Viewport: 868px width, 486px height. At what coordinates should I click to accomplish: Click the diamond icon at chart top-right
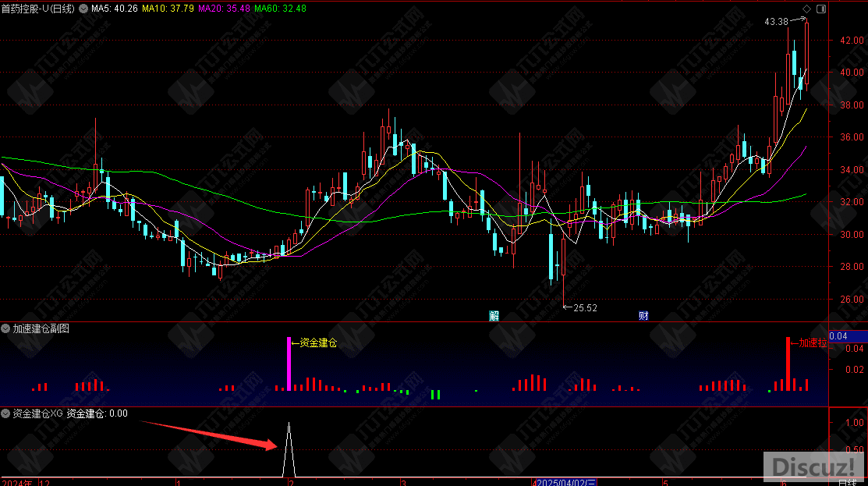pyautogui.click(x=805, y=8)
